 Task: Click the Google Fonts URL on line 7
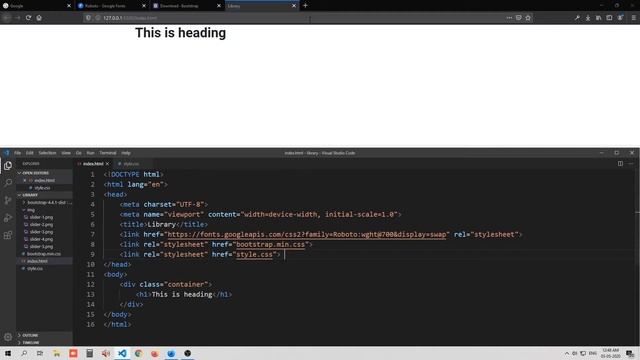pyautogui.click(x=307, y=235)
